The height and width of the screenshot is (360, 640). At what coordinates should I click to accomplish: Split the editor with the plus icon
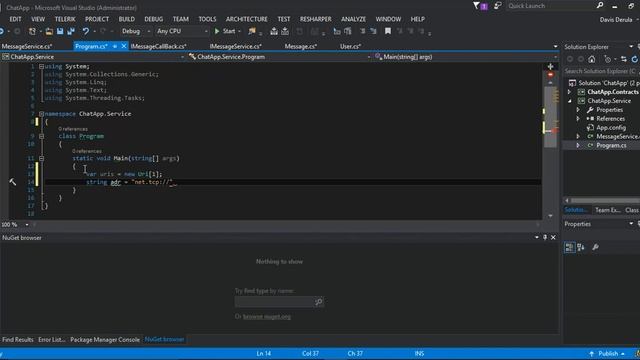(550, 66)
